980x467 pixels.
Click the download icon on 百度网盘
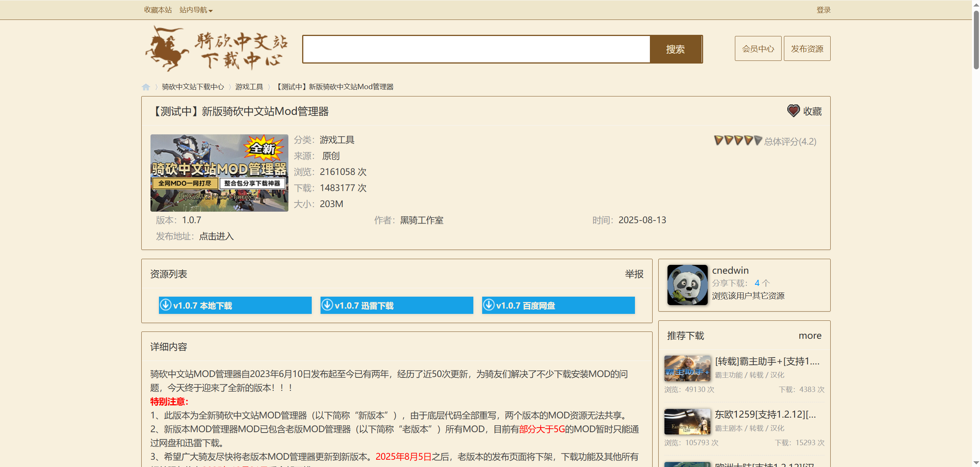pos(489,305)
